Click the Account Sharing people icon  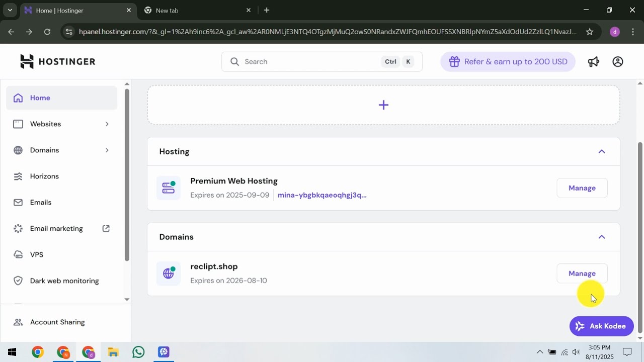pyautogui.click(x=18, y=322)
